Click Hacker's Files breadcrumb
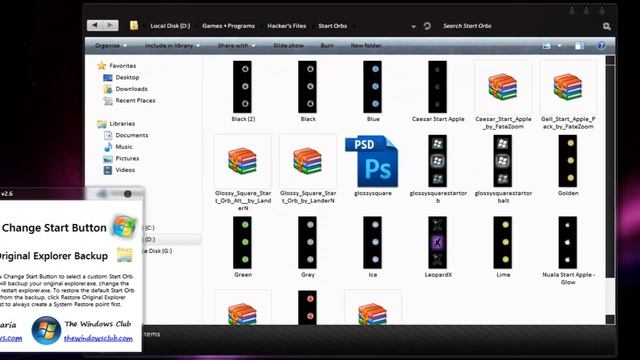Screen dimensions: 640x360 tap(287, 26)
